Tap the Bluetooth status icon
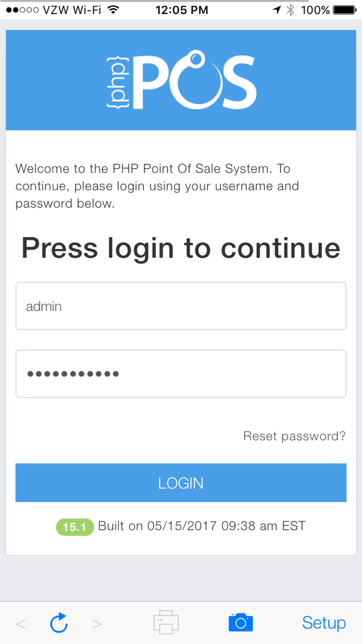The height and width of the screenshot is (644, 362). point(290,10)
